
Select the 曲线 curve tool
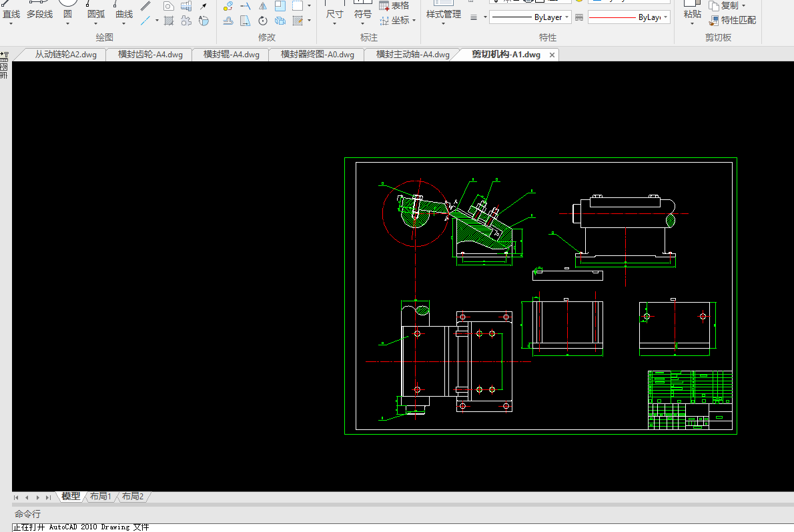(124, 11)
